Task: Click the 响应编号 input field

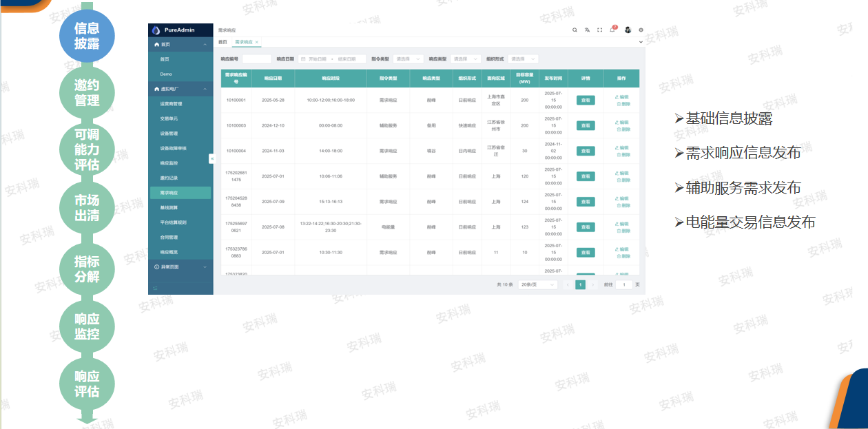Action: (x=256, y=59)
